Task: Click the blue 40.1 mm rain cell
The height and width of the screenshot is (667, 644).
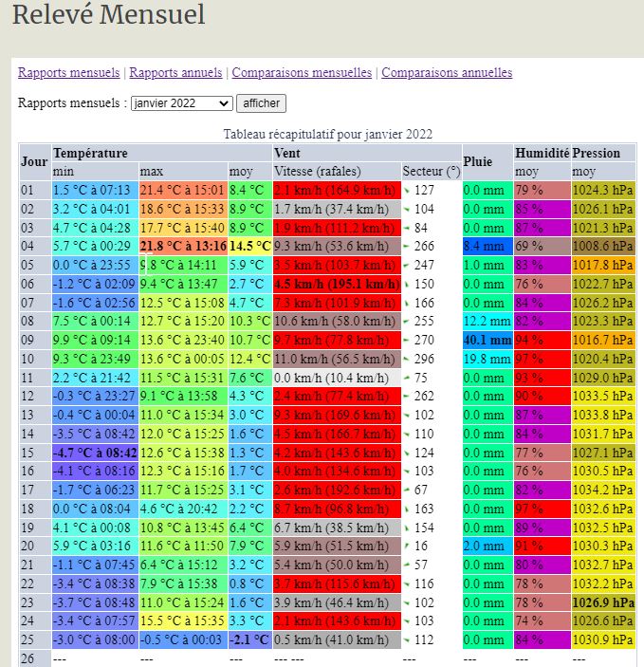Action: tap(488, 340)
